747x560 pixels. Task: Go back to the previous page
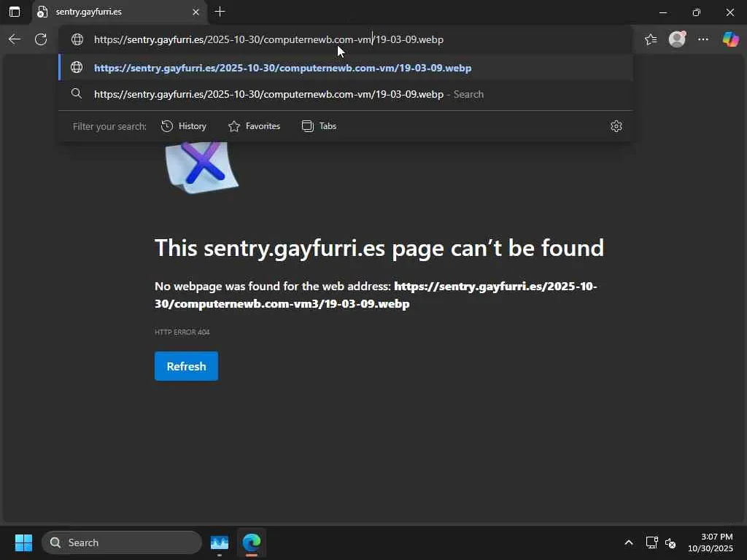pyautogui.click(x=15, y=39)
